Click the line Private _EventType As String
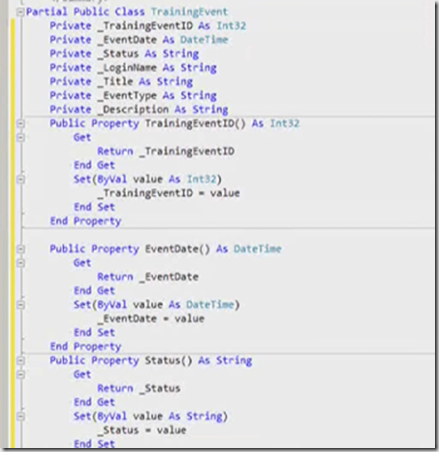The width and height of the screenshot is (439, 452). coord(133,96)
